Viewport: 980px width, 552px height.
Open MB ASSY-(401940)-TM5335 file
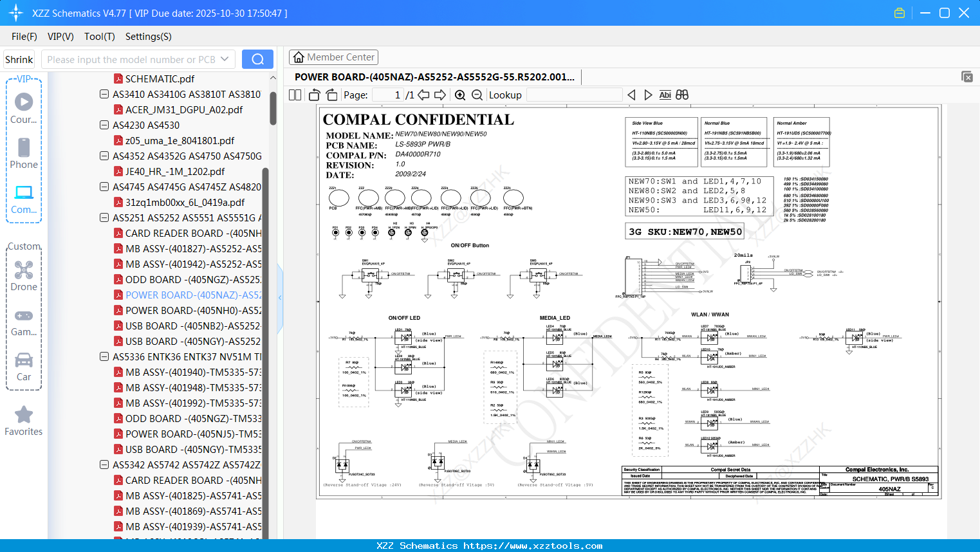tap(193, 372)
